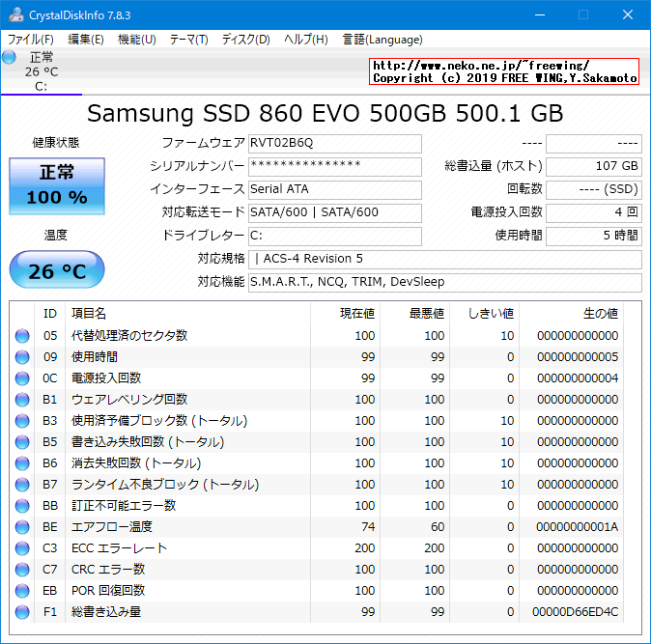Click the しきい値 column header
The width and height of the screenshot is (651, 644).
coord(484,314)
